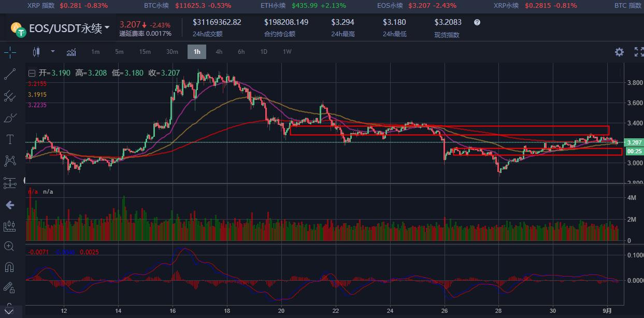Image resolution: width=644 pixels, height=318 pixels.
Task: Toggle lock drawing mode pencil icon
Action: 9,287
